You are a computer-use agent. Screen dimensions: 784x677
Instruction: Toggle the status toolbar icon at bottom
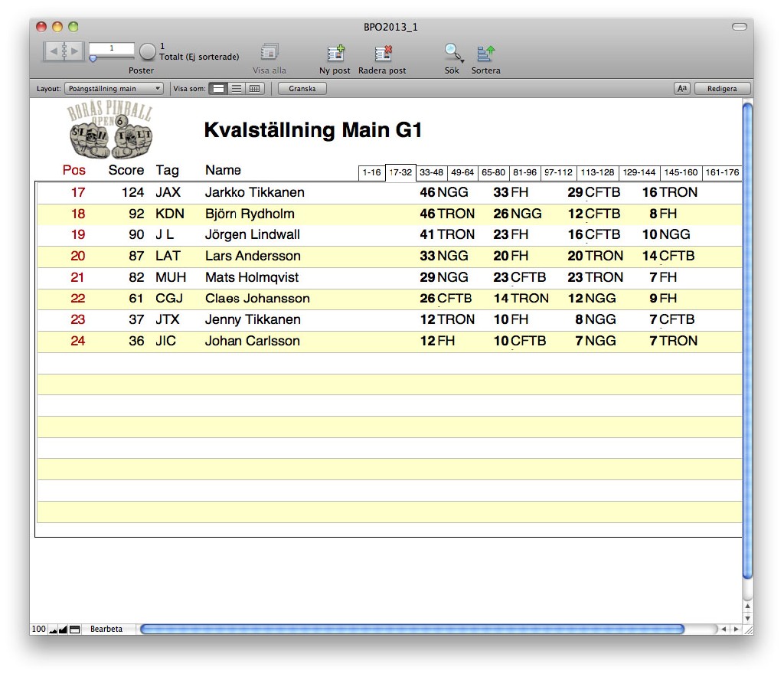pyautogui.click(x=74, y=630)
